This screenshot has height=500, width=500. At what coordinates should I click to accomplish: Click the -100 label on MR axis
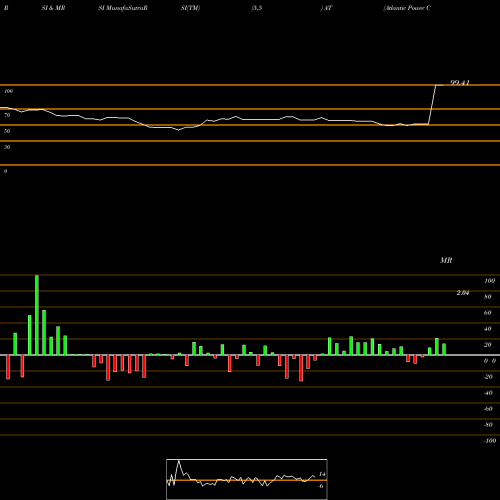[489, 441]
